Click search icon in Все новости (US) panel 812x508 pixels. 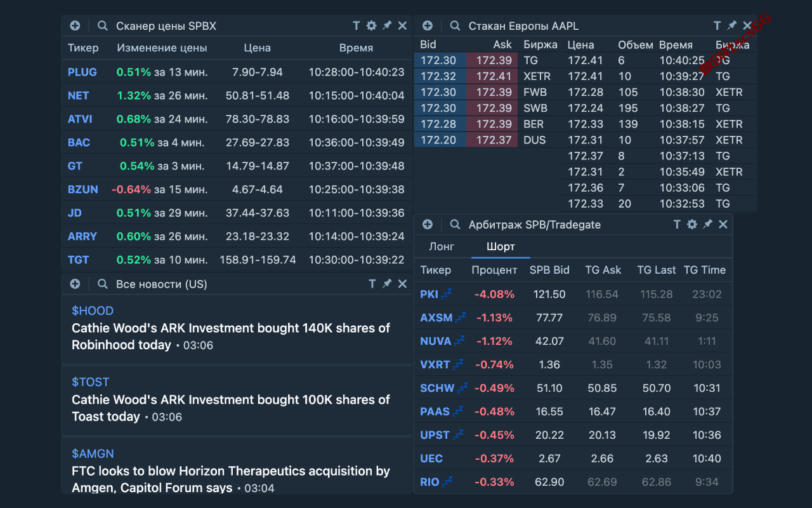103,284
